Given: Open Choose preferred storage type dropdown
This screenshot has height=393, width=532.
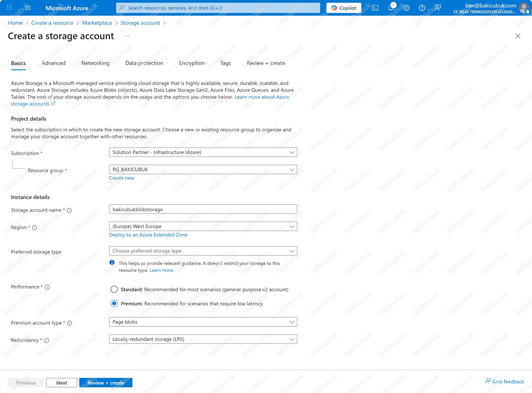Looking at the screenshot, I should tap(203, 251).
